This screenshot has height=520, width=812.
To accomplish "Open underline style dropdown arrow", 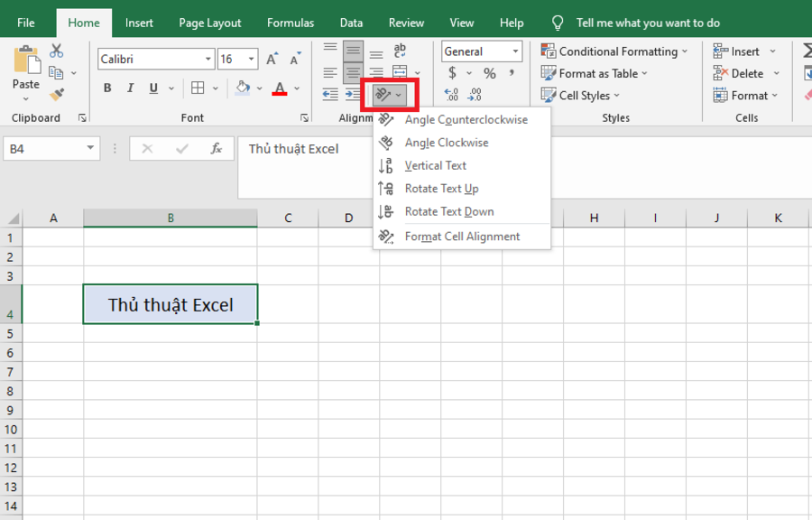I will click(171, 88).
